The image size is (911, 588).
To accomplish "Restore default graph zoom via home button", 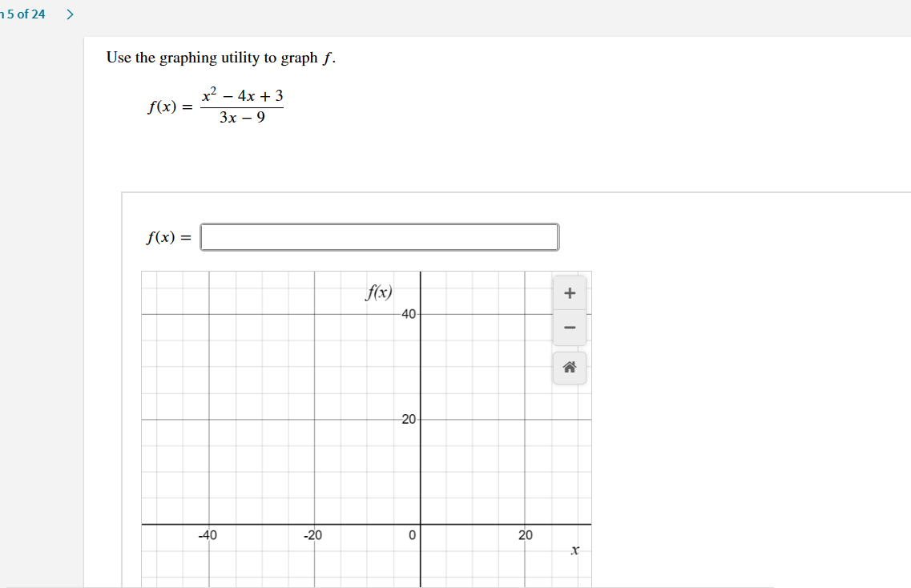I will point(569,367).
